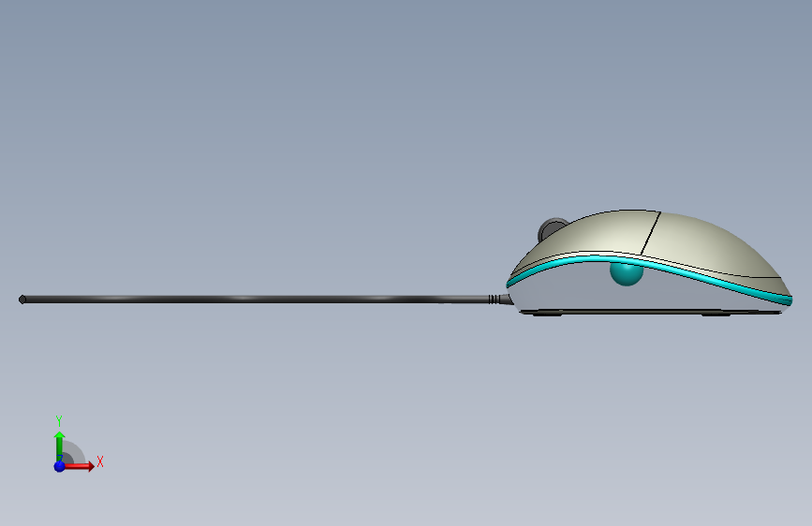Click the red X axis arrow of the triad
812x526 pixels.
[x=79, y=466]
